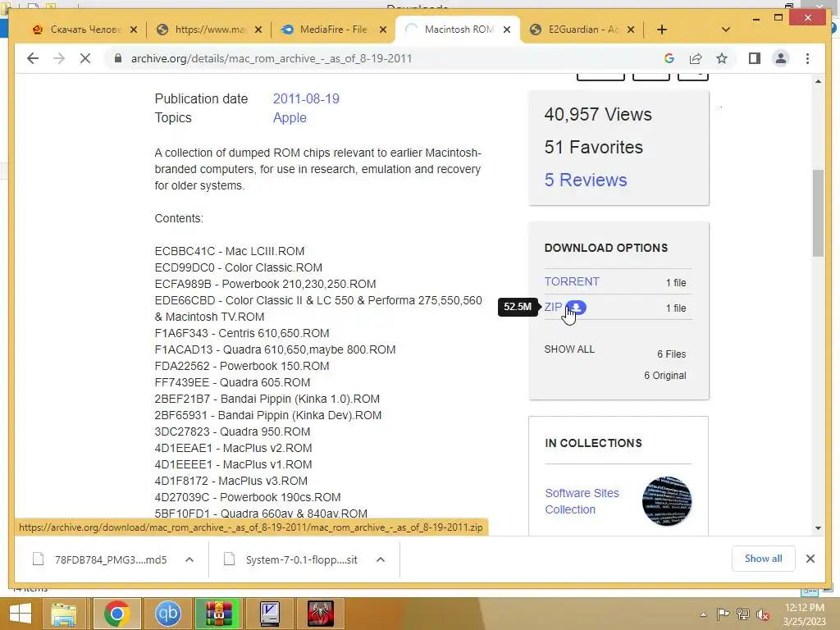
Task: Open a new browser tab
Action: [x=662, y=30]
